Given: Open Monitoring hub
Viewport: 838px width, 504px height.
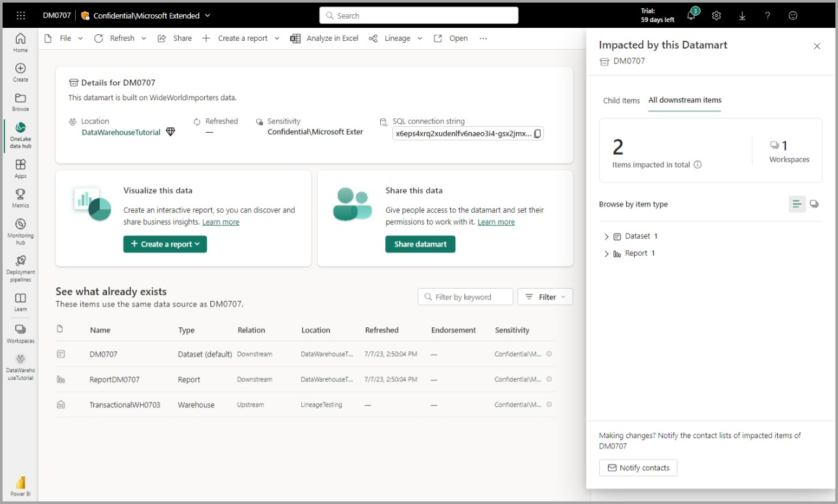Looking at the screenshot, I should tap(20, 230).
